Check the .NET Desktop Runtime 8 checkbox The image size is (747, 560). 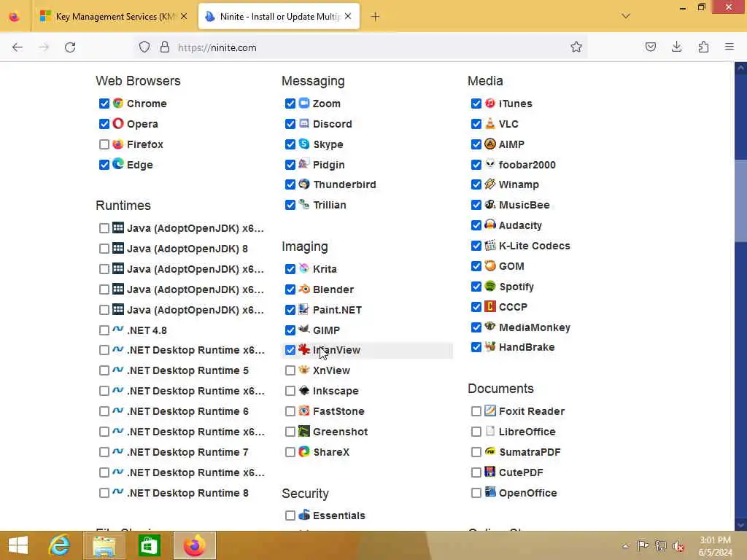104,493
